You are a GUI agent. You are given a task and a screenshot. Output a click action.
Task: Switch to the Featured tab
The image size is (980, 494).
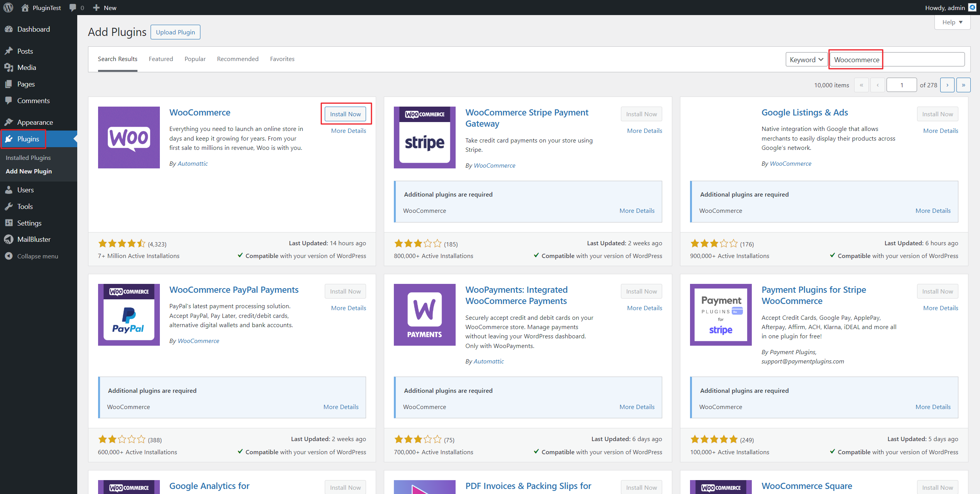161,59
